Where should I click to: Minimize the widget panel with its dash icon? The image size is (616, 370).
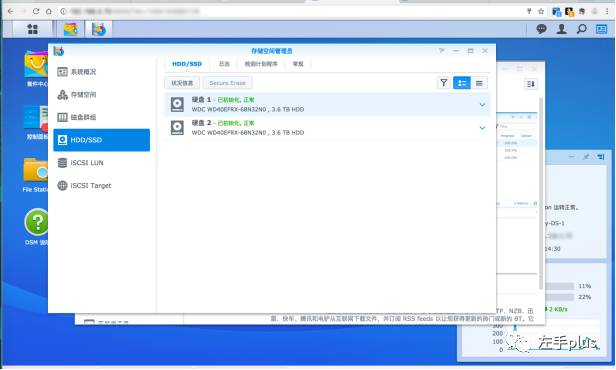coord(571,157)
